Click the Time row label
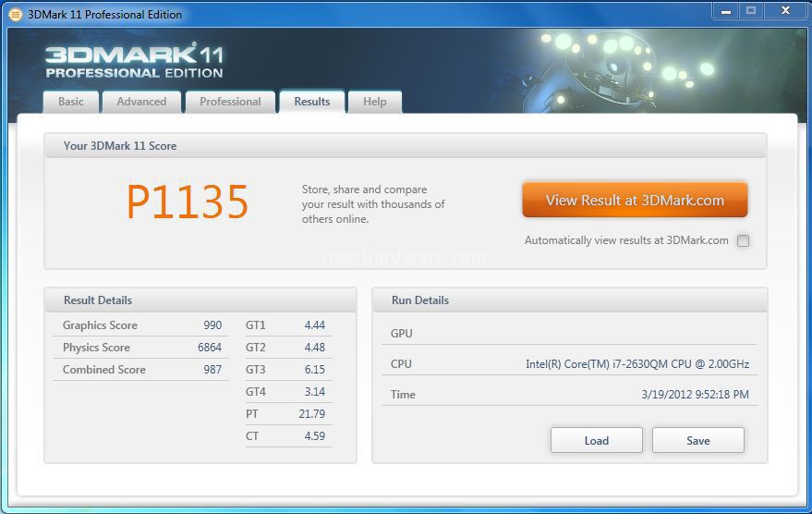812x514 pixels. [x=403, y=395]
